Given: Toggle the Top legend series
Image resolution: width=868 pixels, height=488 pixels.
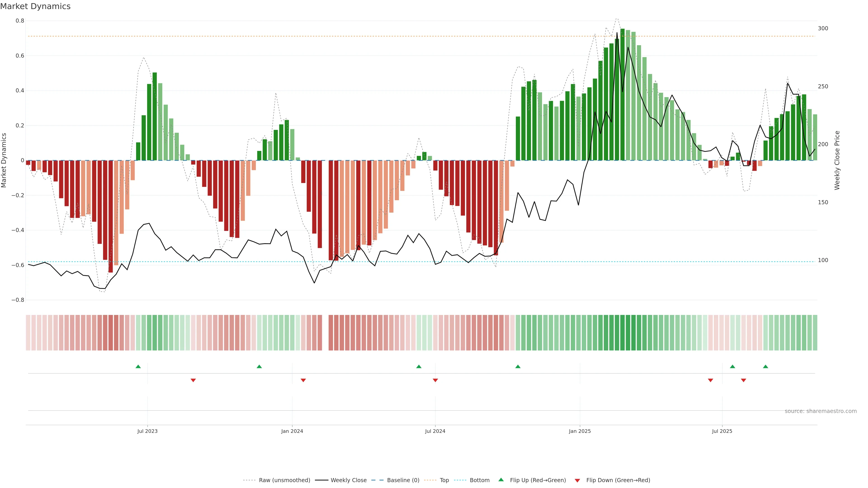Looking at the screenshot, I should 444,480.
